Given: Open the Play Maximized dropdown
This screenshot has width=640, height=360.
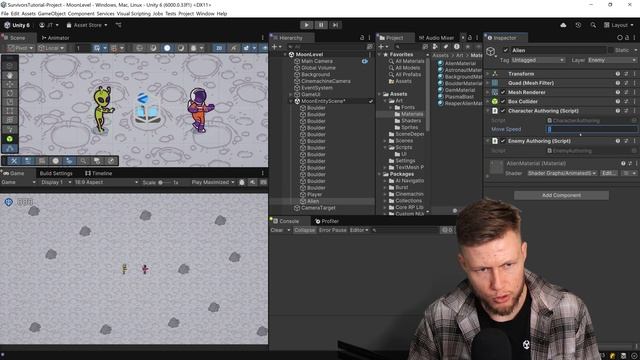Looking at the screenshot, I should pyautogui.click(x=213, y=182).
